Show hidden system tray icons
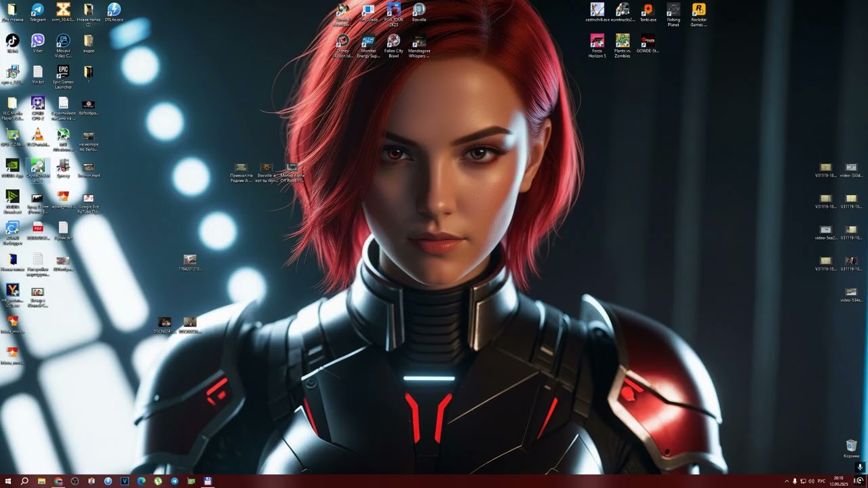Screen dimensions: 868x488 [787, 481]
